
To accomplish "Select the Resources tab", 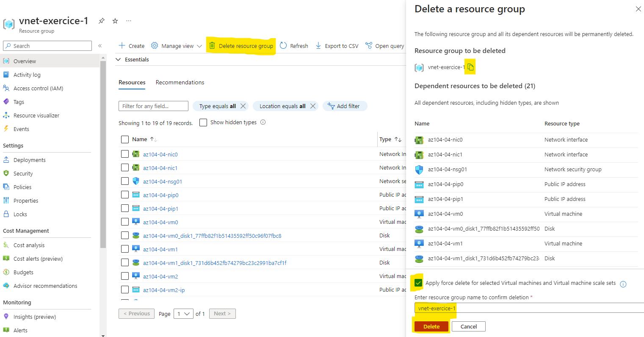I will pyautogui.click(x=132, y=82).
